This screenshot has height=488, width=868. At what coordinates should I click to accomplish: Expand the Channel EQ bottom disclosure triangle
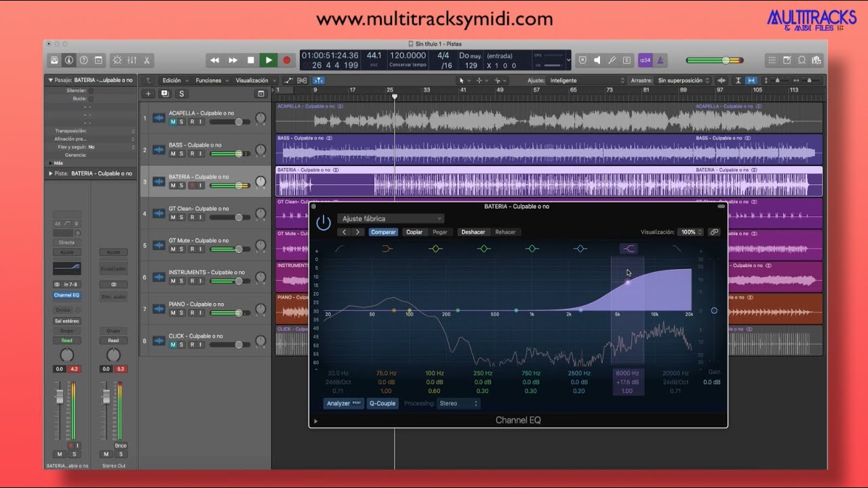tap(316, 421)
